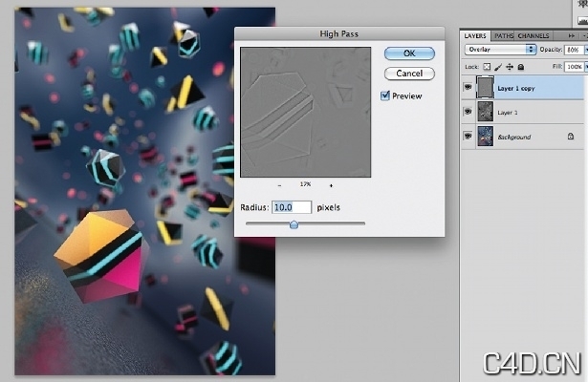Hide the Layer 1 copy layer
Screen dimensions: 588x382
pyautogui.click(x=468, y=87)
